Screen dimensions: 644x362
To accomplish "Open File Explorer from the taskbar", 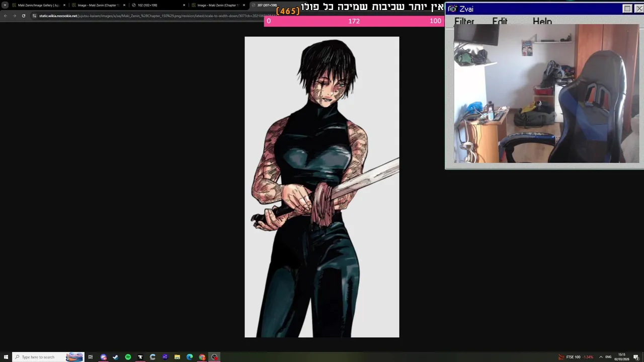I will (x=177, y=357).
